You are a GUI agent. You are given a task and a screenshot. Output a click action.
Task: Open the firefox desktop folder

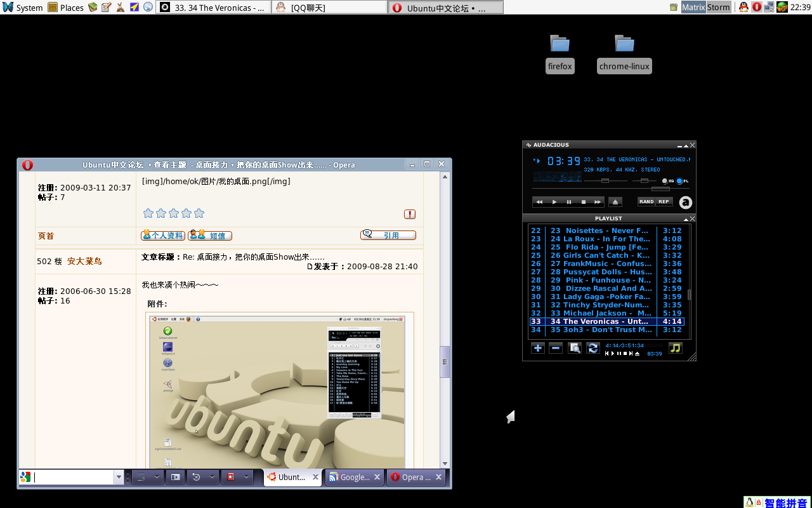click(560, 53)
